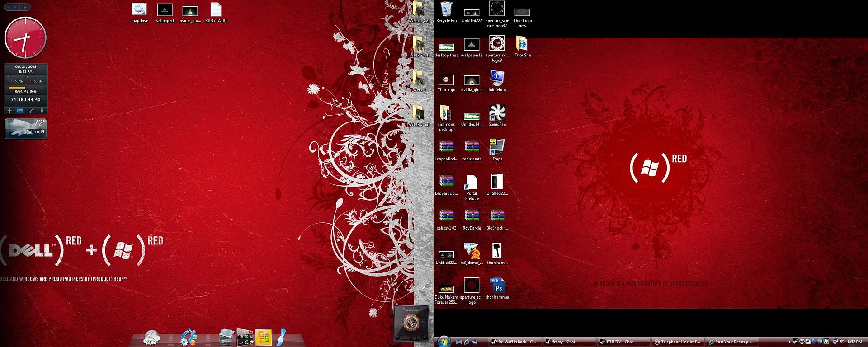Click the plus button on sidebar control
The height and width of the screenshot is (347, 868).
point(25,7)
